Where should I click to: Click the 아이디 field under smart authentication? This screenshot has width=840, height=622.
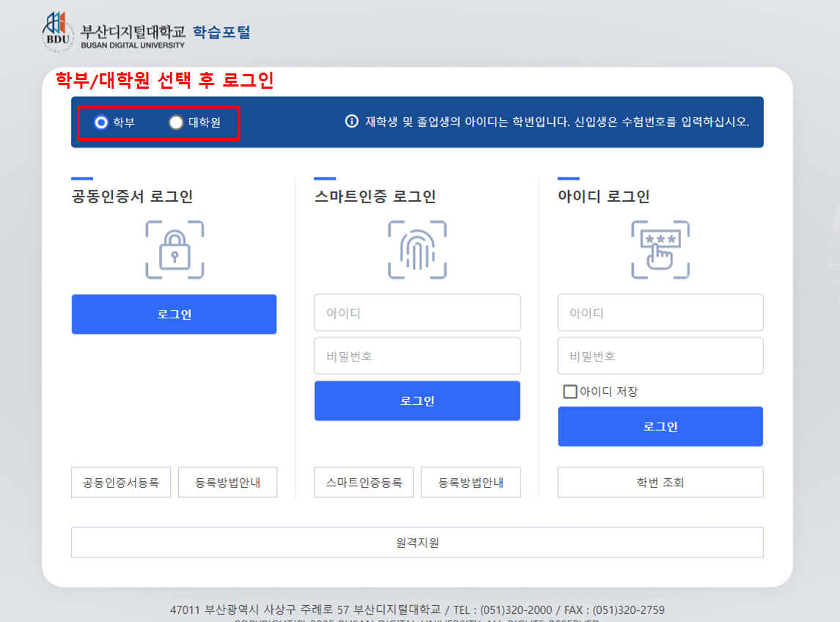(x=417, y=312)
